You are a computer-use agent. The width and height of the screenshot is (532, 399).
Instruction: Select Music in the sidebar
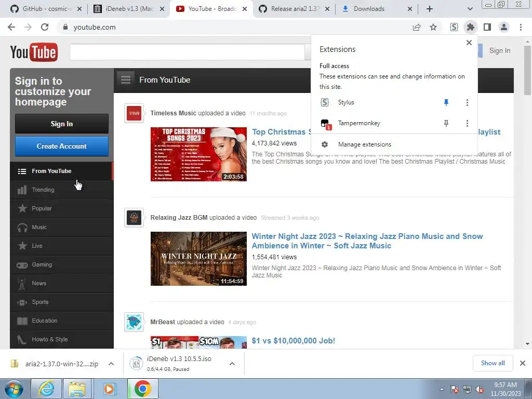click(62, 227)
